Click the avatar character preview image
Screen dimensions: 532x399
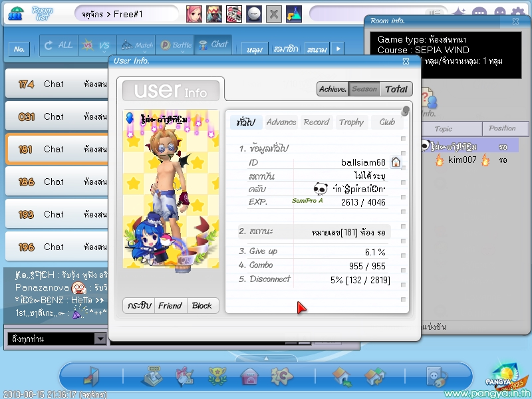171,189
